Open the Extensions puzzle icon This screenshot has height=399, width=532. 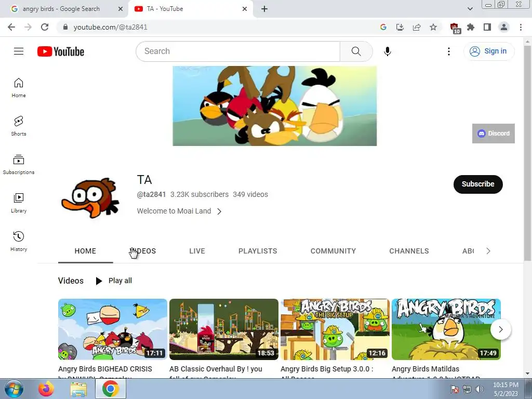coord(471,27)
